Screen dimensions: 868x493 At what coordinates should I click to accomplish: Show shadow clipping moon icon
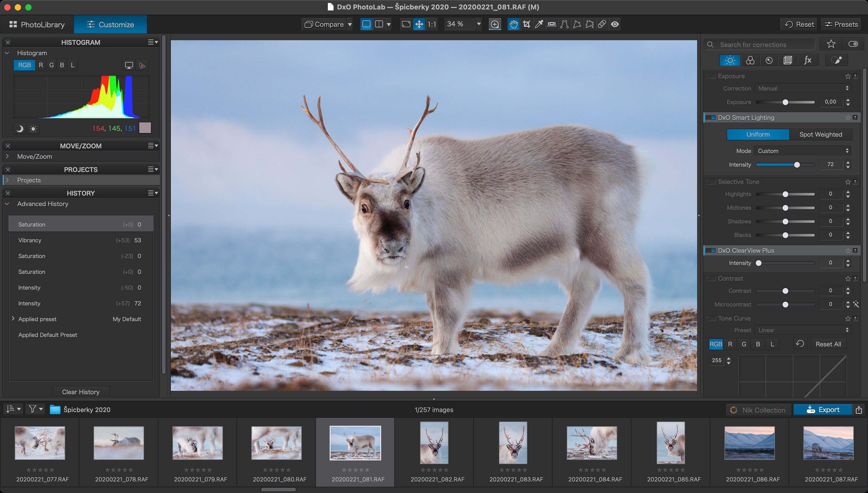20,129
